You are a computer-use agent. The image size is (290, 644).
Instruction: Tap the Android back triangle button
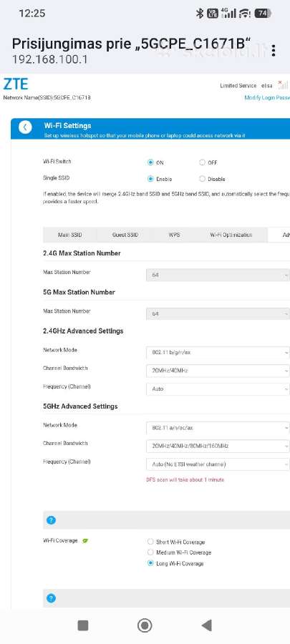(207, 625)
